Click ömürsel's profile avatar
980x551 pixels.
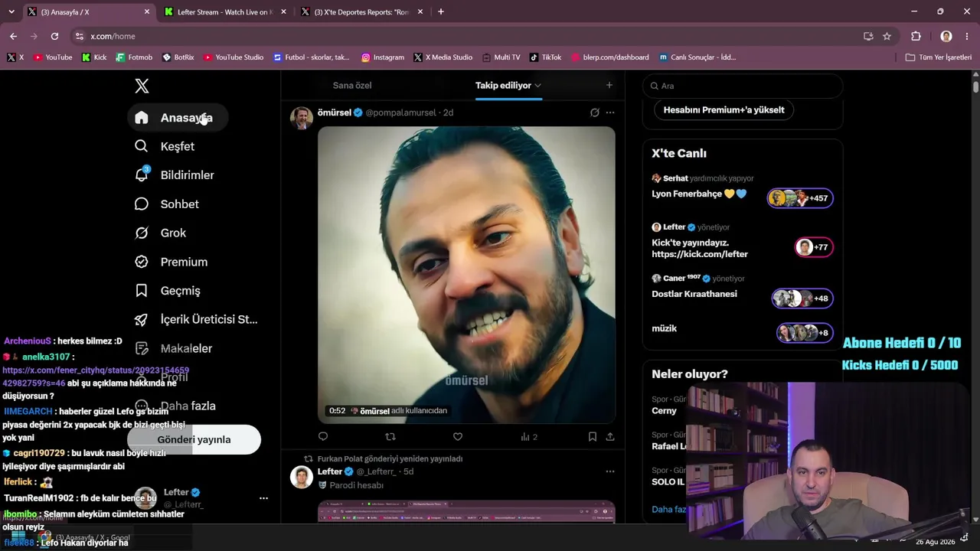[302, 118]
